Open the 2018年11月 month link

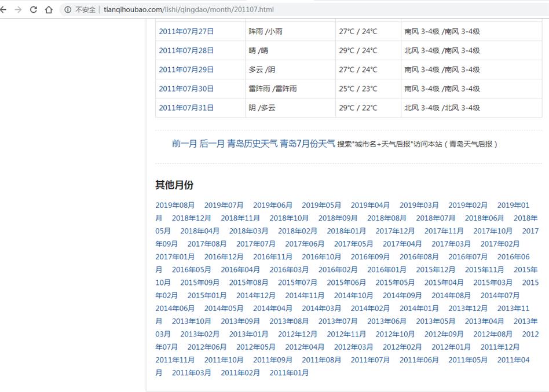[x=240, y=218]
